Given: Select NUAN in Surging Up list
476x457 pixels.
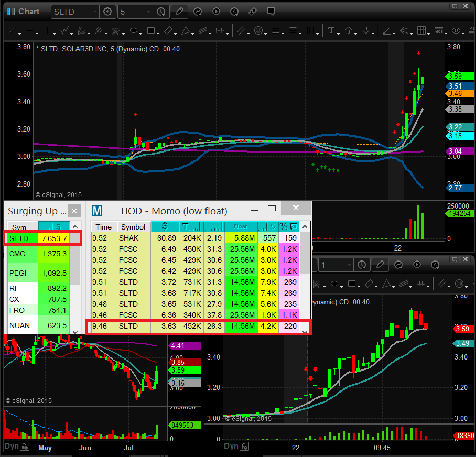Looking at the screenshot, I should click(x=38, y=325).
